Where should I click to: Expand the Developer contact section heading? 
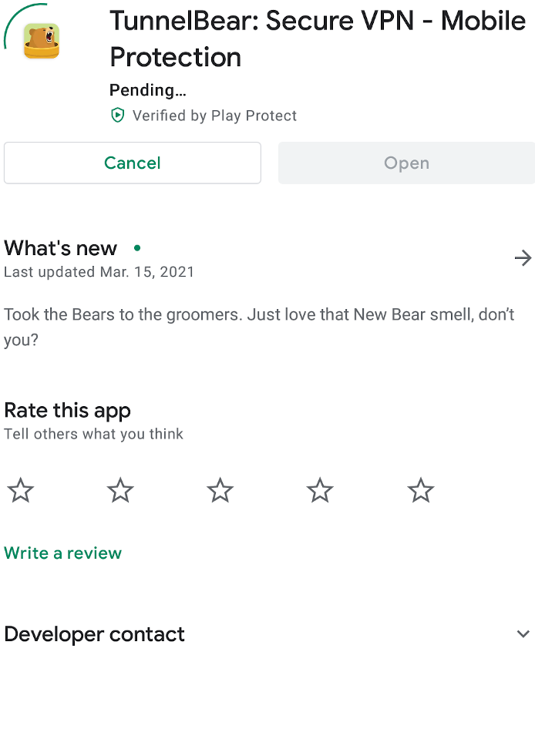point(95,634)
